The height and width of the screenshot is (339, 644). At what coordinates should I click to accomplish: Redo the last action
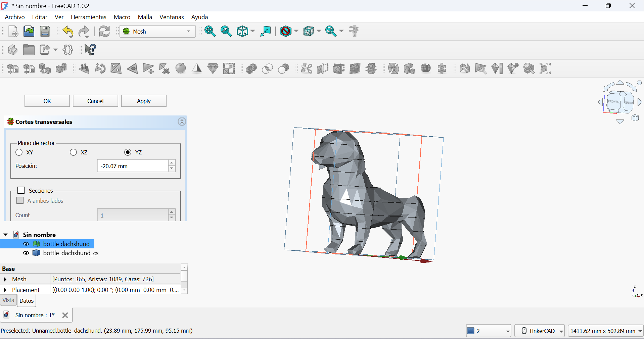(x=84, y=32)
